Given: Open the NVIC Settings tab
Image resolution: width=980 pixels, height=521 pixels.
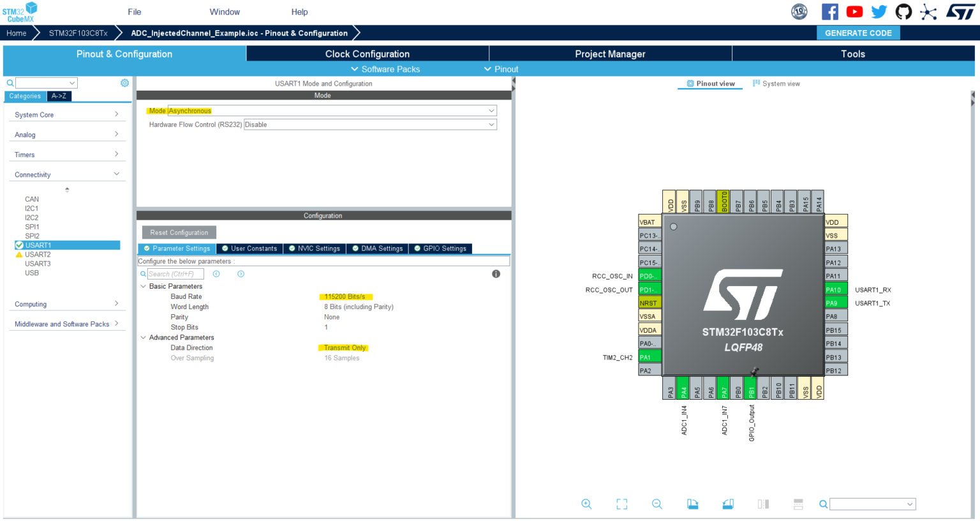Looking at the screenshot, I should click(315, 248).
